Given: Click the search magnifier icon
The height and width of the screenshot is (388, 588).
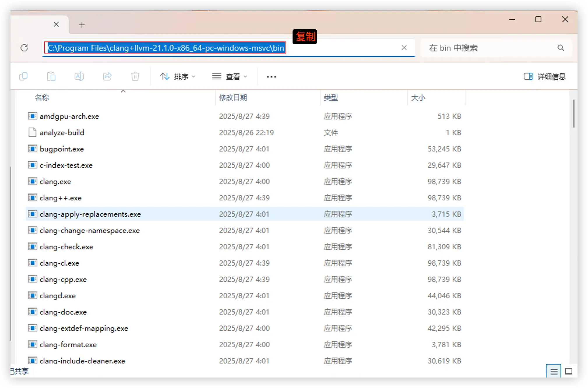Looking at the screenshot, I should click(561, 48).
